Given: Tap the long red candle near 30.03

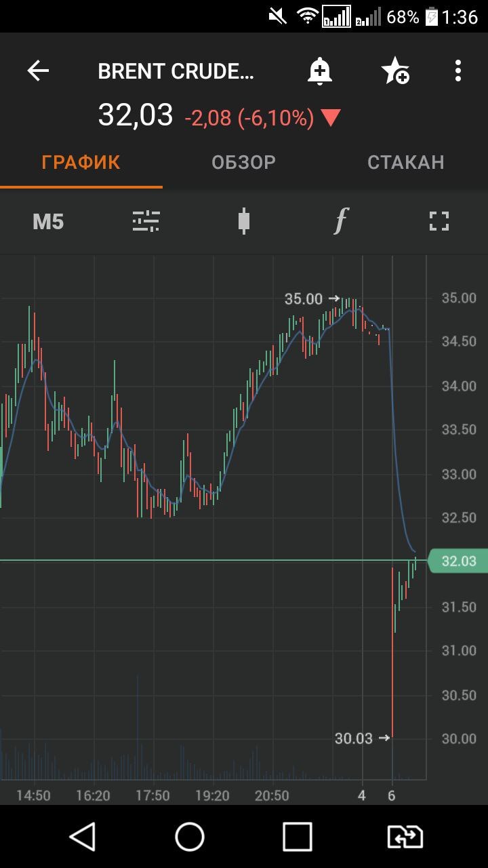Looking at the screenshot, I should click(392, 652).
